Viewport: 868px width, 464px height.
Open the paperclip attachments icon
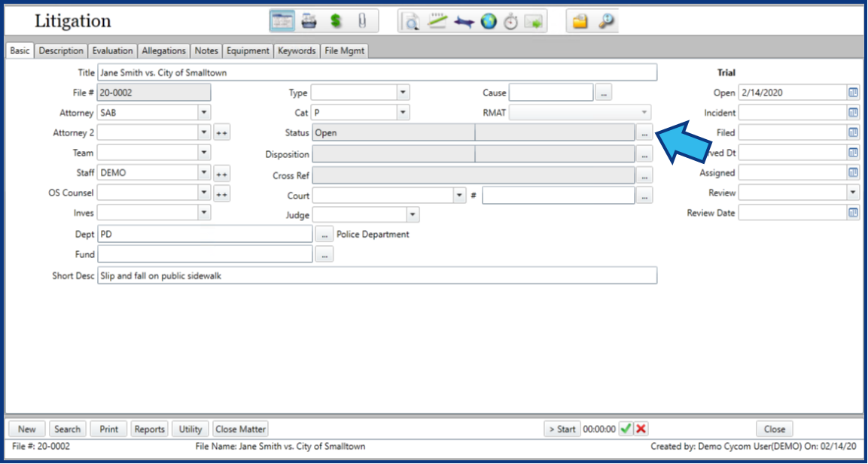tap(362, 22)
